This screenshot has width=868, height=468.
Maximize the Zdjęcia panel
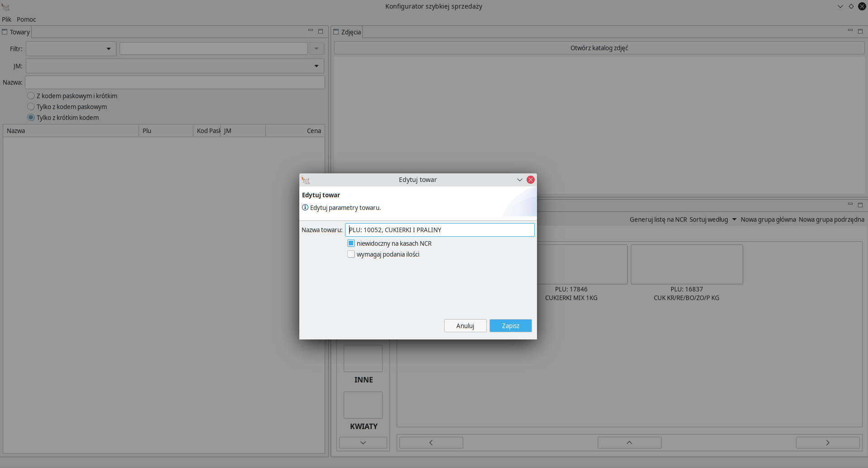tap(860, 31)
